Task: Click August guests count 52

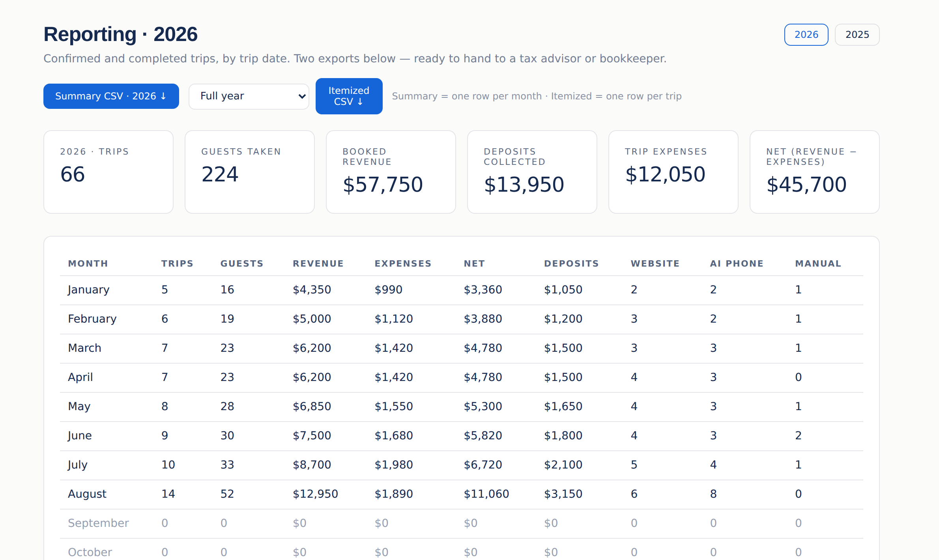Action: pyautogui.click(x=227, y=494)
